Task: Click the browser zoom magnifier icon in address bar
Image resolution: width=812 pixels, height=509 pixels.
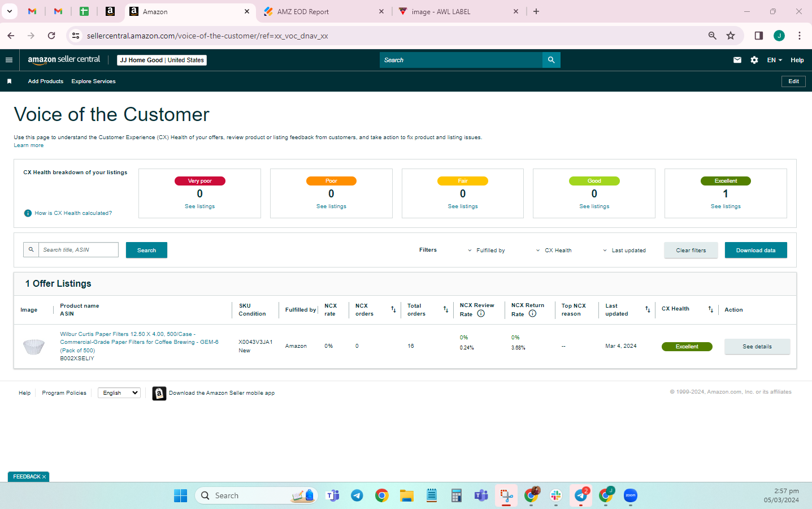Action: click(713, 36)
